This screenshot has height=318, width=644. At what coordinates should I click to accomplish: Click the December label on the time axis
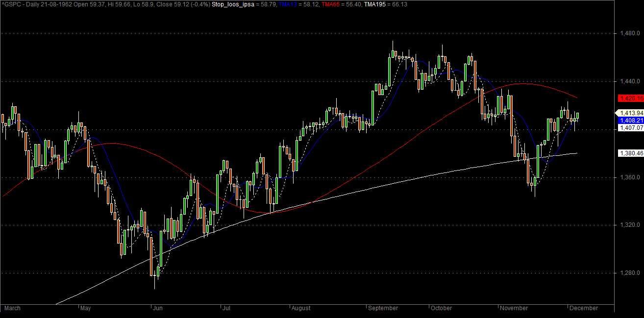(x=584, y=308)
